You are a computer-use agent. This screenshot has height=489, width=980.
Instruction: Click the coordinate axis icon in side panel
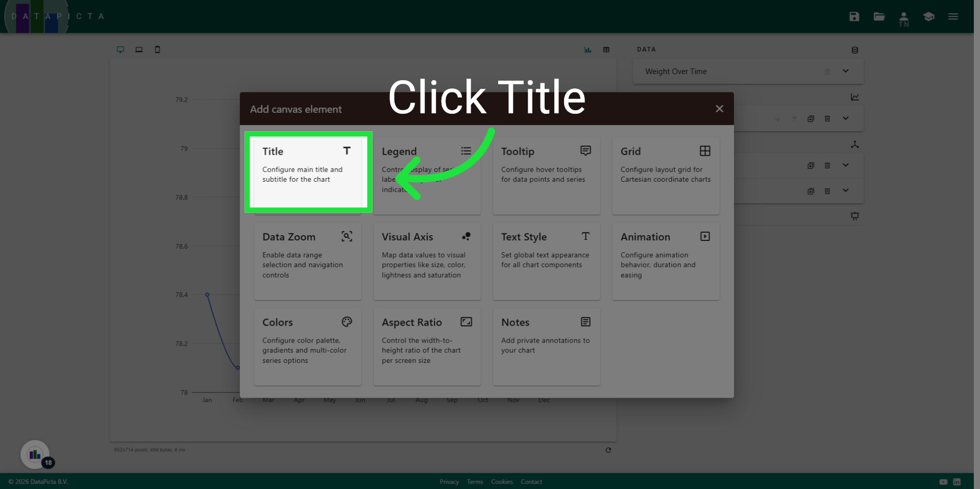point(855,144)
